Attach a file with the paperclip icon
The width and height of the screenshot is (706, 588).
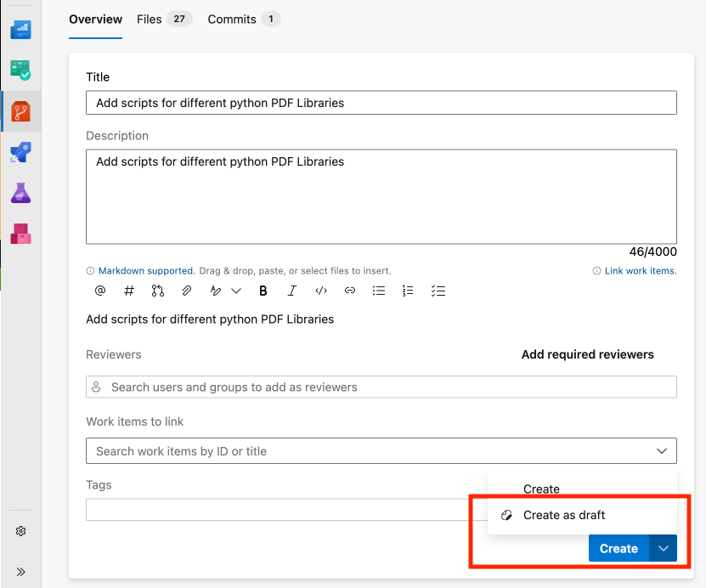(186, 291)
